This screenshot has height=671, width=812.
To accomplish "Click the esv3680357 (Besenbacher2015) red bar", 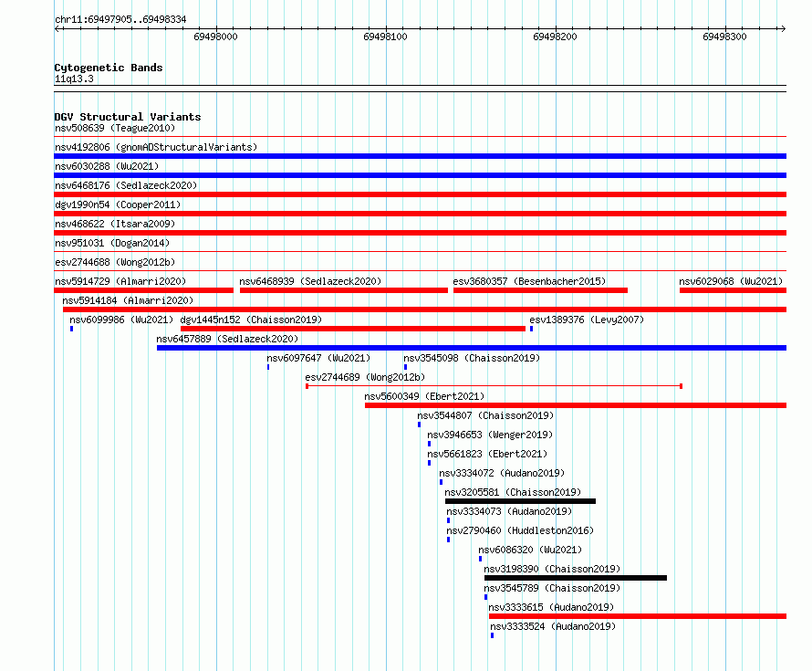I will (541, 290).
